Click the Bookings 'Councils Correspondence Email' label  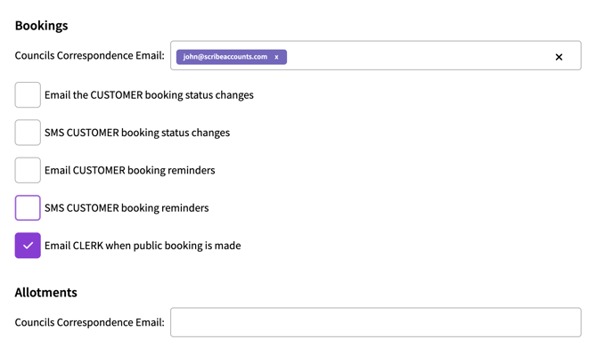coord(89,55)
